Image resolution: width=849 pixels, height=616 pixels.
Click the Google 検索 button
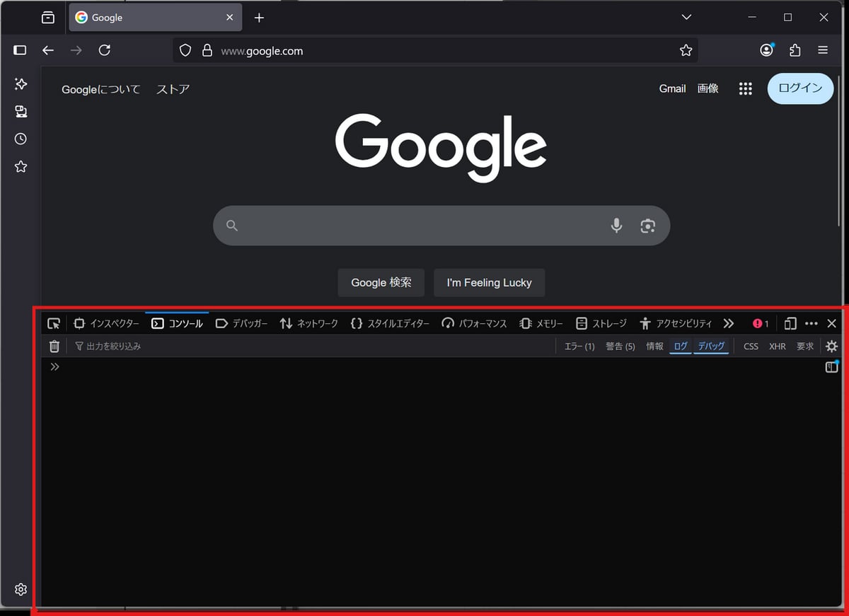click(381, 282)
